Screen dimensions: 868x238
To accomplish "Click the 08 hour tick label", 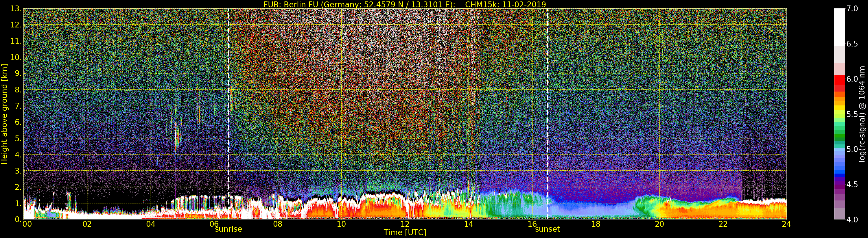I will [278, 224].
